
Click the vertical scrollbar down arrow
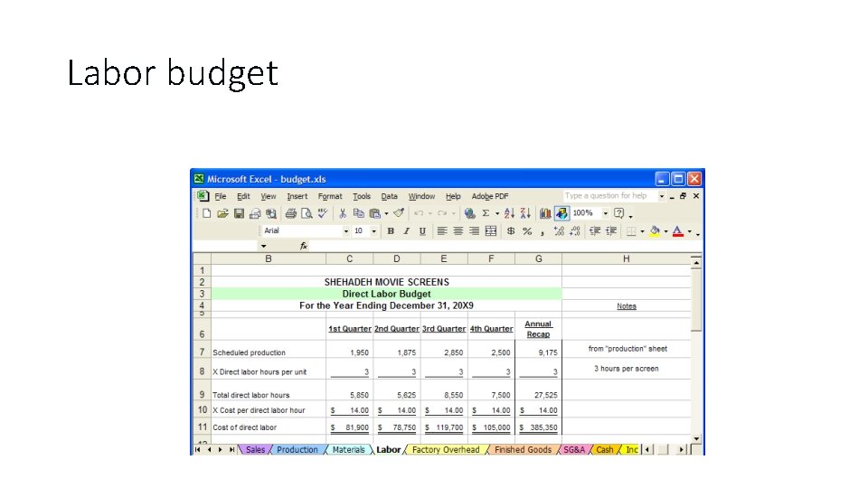click(x=696, y=439)
